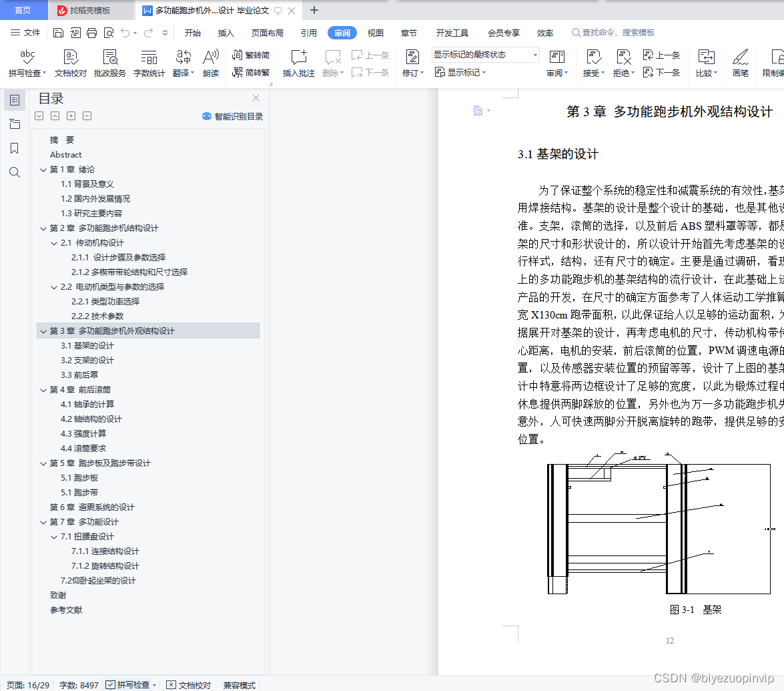Switch to the 章节 ribbon tab
The height and width of the screenshot is (691, 784).
tap(409, 33)
